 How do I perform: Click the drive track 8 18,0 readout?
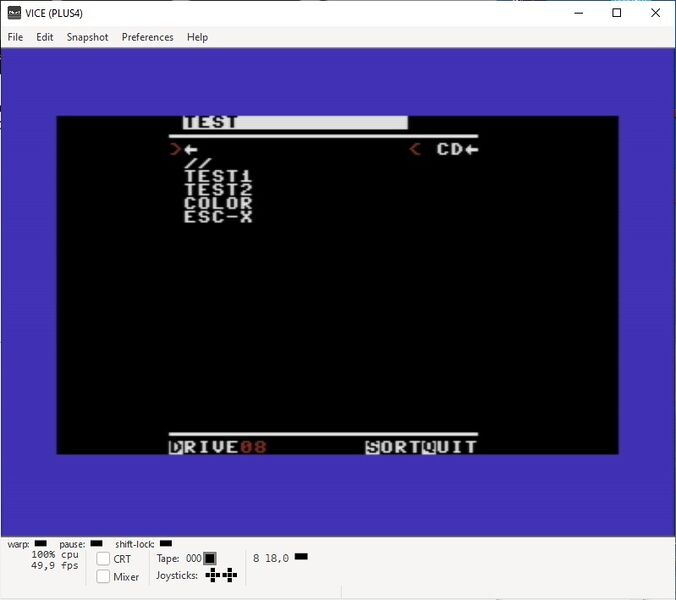coord(271,558)
